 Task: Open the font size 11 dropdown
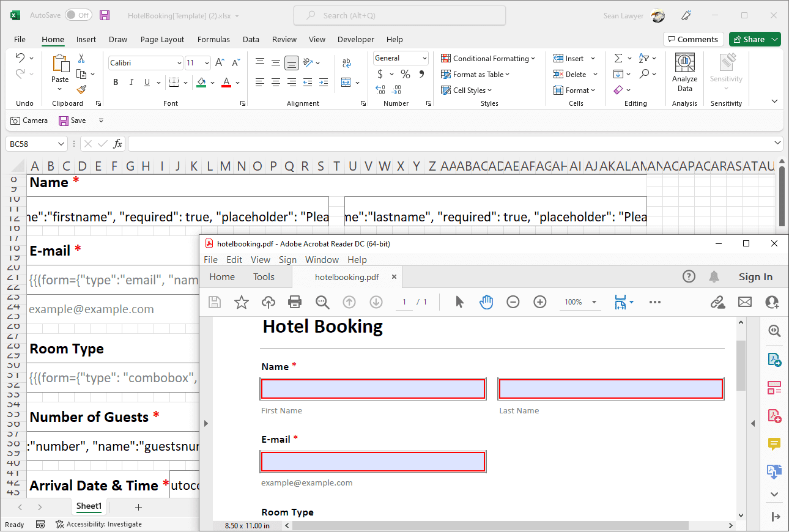[207, 63]
